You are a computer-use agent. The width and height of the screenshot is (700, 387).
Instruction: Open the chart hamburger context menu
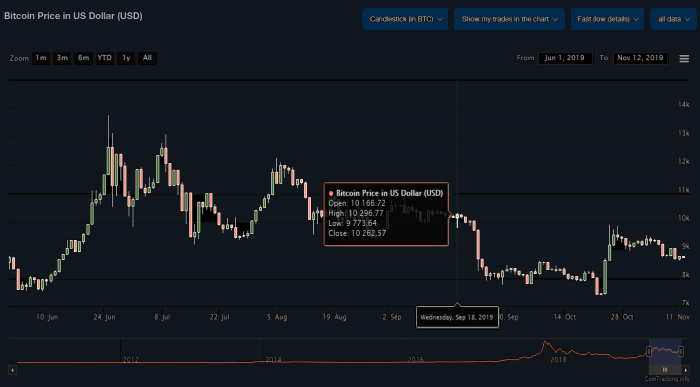pyautogui.click(x=684, y=58)
